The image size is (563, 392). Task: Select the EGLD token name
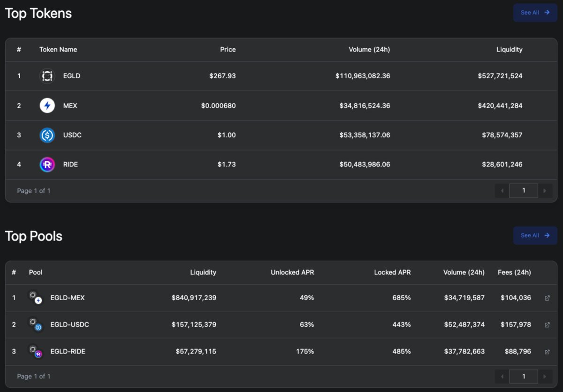72,76
